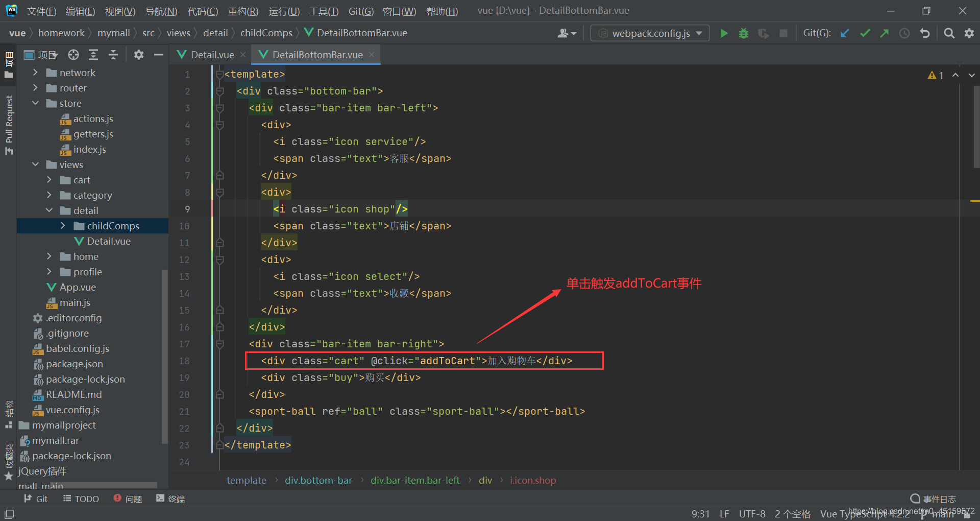Viewport: 980px width, 521px height.
Task: Select actions.js in store folder
Action: click(x=93, y=119)
